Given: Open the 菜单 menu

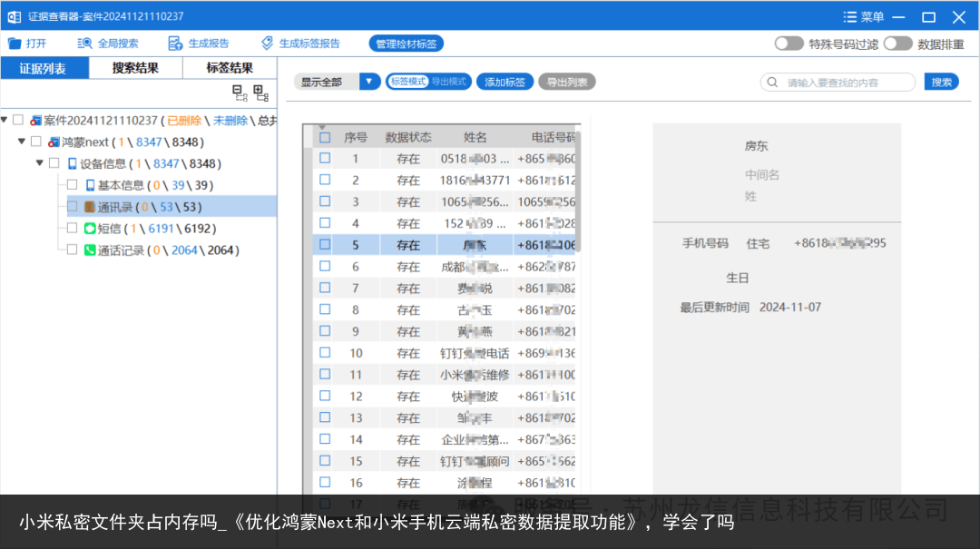Looking at the screenshot, I should click(x=864, y=17).
